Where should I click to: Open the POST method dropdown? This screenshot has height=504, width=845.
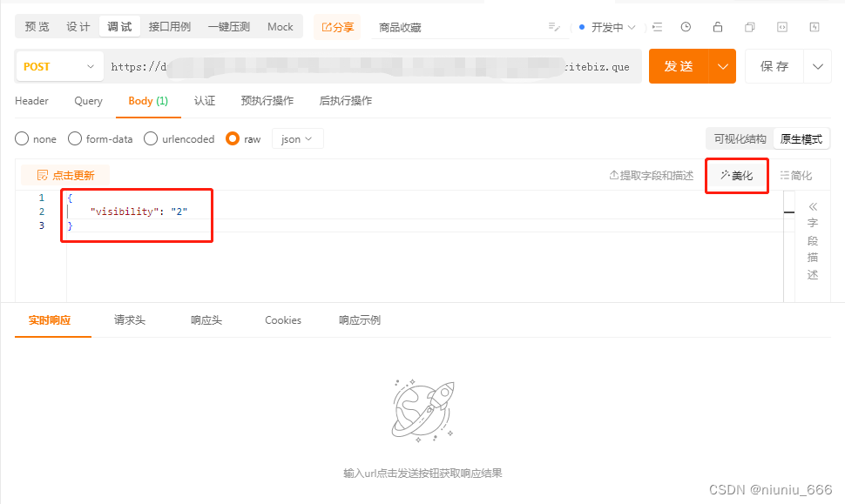tap(60, 66)
